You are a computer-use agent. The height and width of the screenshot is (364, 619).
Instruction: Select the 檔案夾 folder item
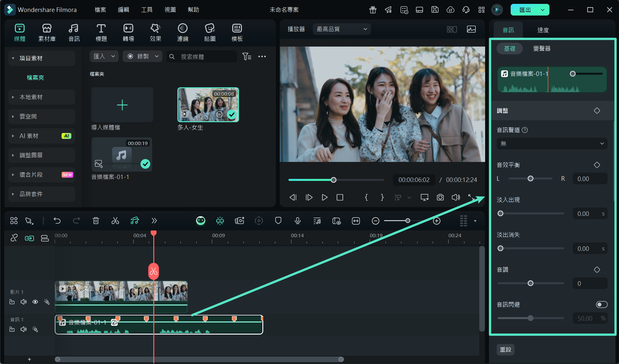[35, 78]
